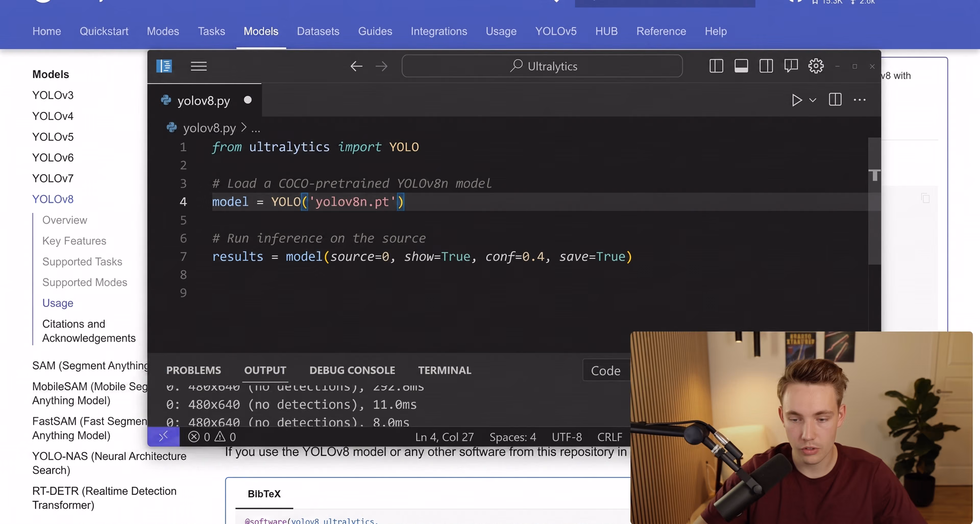The width and height of the screenshot is (980, 524).
Task: Select the UTF-8 encoding status item
Action: 567,437
